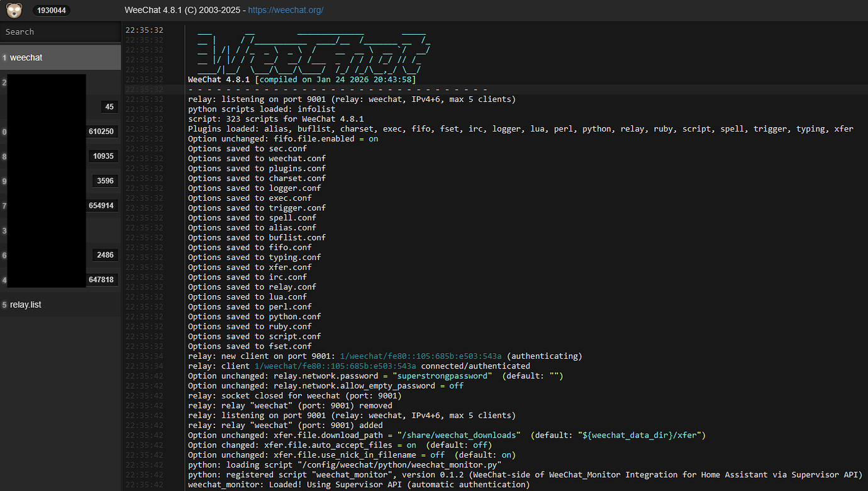Open the relay.list buffer
Viewport: 868px width, 491px height.
[x=60, y=305]
